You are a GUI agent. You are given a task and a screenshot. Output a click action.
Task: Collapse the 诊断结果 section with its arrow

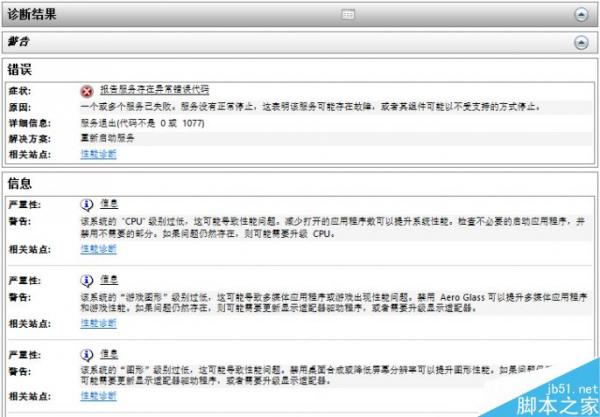coord(581,15)
